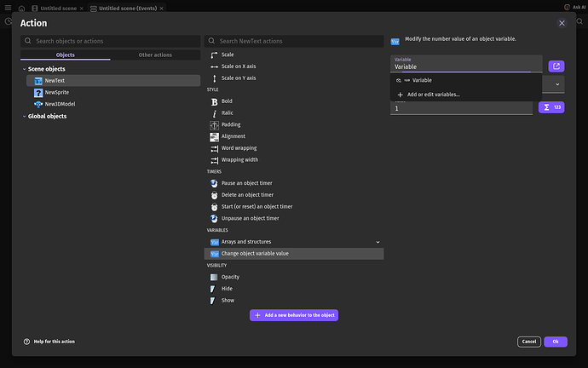Select the Hide visibility action
Image resolution: width=588 pixels, height=368 pixels.
227,289
